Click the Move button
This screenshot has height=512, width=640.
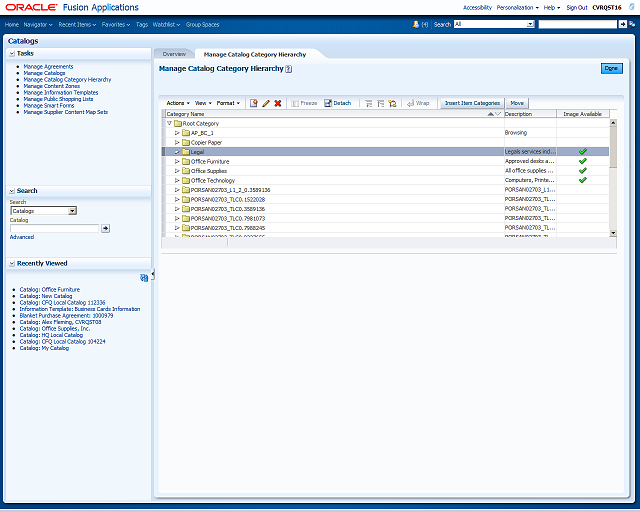tap(517, 103)
